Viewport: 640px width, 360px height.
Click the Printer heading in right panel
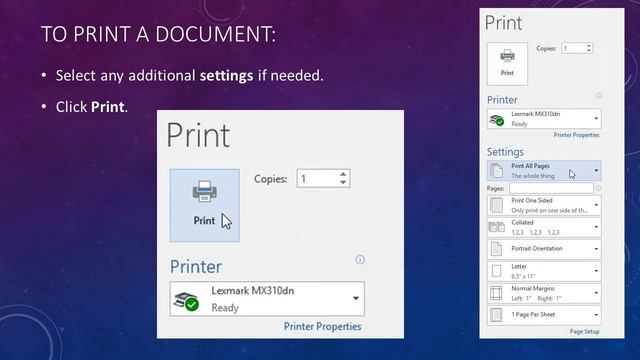pos(502,100)
